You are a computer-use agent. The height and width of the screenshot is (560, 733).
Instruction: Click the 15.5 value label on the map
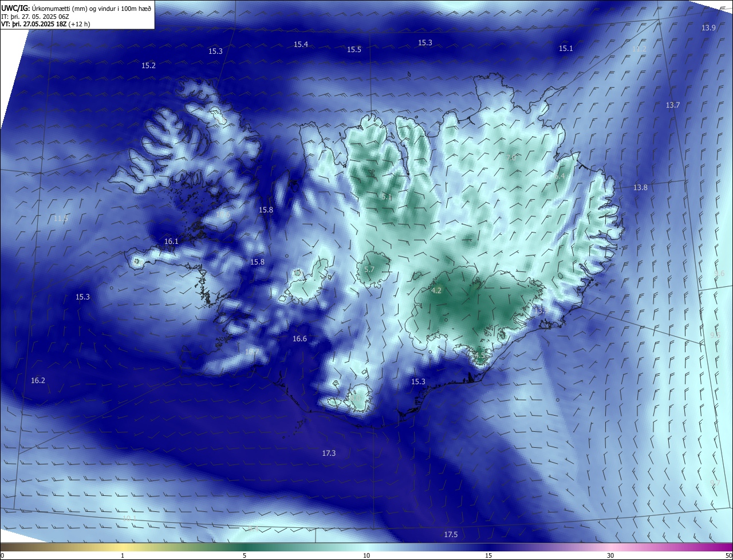(x=354, y=50)
